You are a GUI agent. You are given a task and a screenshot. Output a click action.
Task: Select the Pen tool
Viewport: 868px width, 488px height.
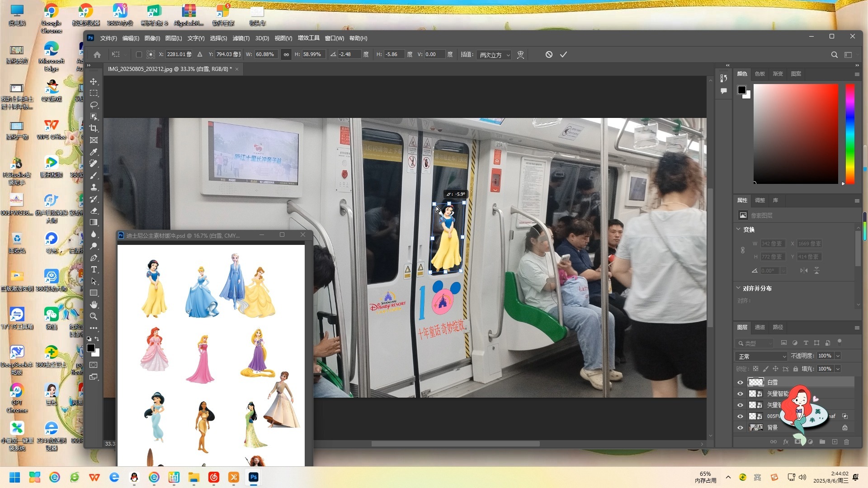(x=94, y=258)
